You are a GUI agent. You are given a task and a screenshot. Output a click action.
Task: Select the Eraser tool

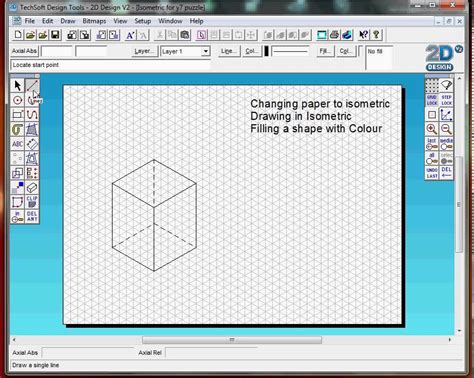click(x=32, y=188)
